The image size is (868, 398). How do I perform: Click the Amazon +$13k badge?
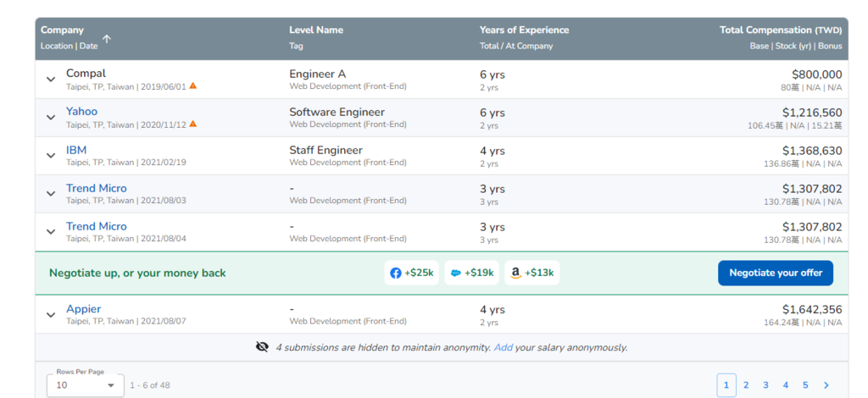(x=532, y=273)
